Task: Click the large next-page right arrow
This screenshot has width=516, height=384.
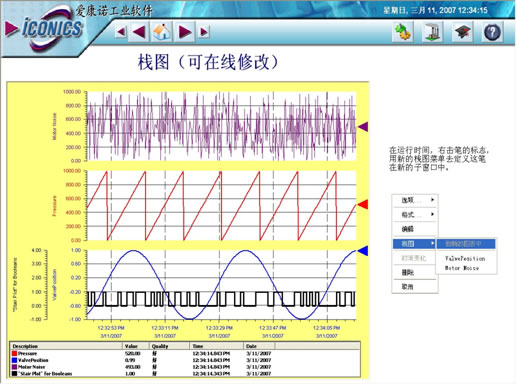Action: [185, 32]
